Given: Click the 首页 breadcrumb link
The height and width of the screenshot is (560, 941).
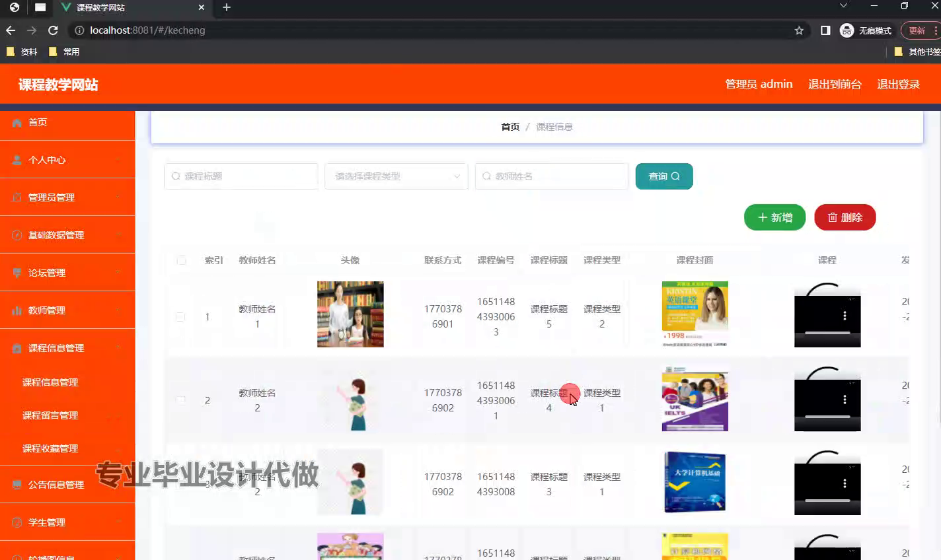Looking at the screenshot, I should coord(510,127).
